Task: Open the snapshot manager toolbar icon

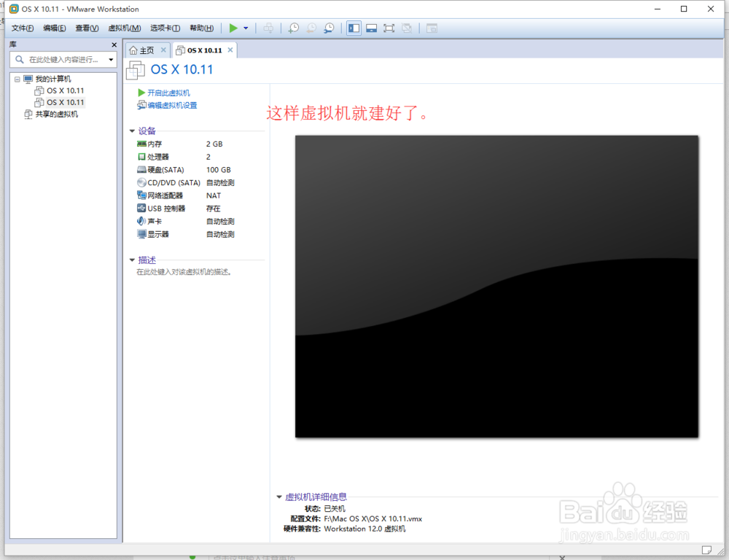Action: click(329, 28)
